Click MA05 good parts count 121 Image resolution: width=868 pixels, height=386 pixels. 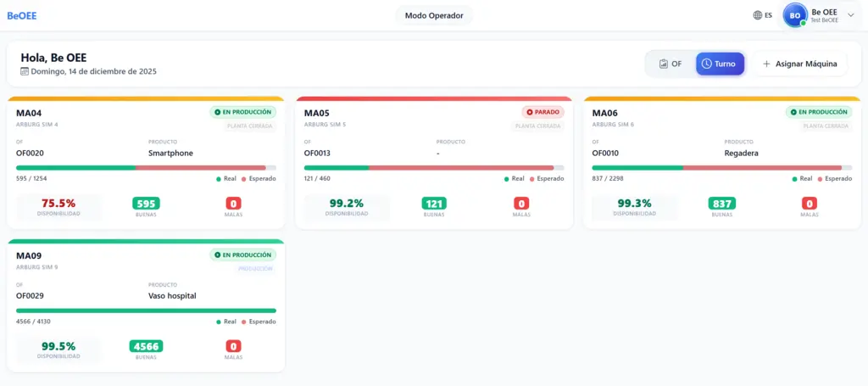coord(434,204)
